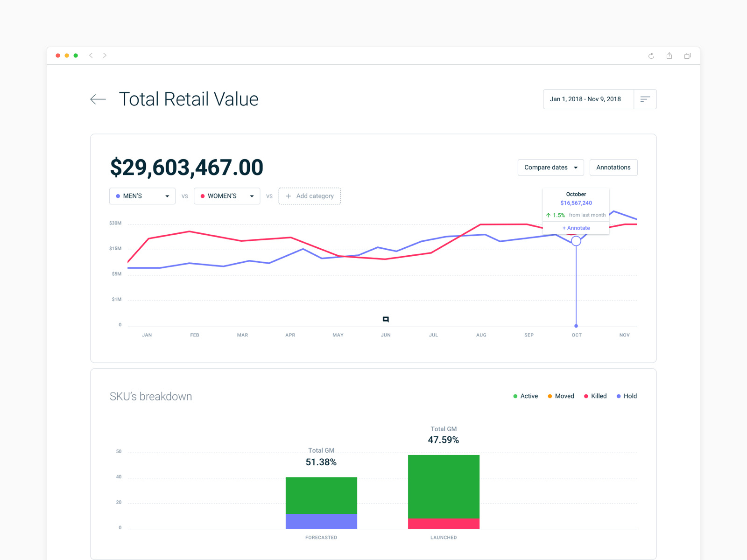
Task: Expand the Compare dates dropdown
Action: 550,167
